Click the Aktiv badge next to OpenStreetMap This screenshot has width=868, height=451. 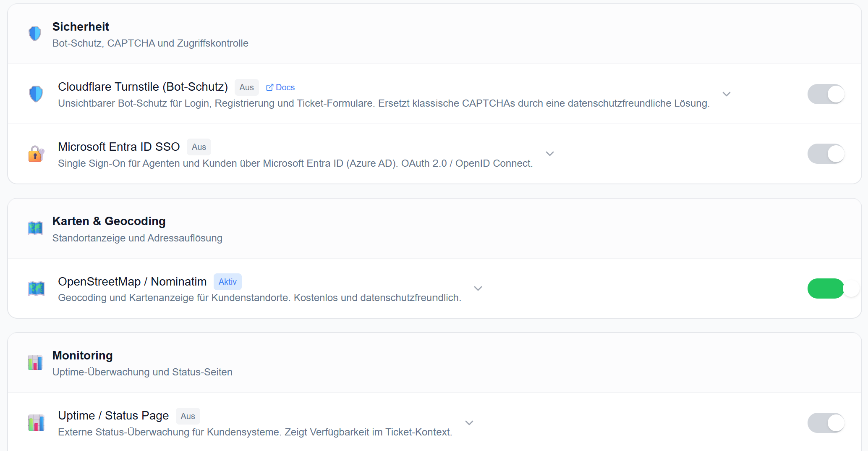pos(227,281)
